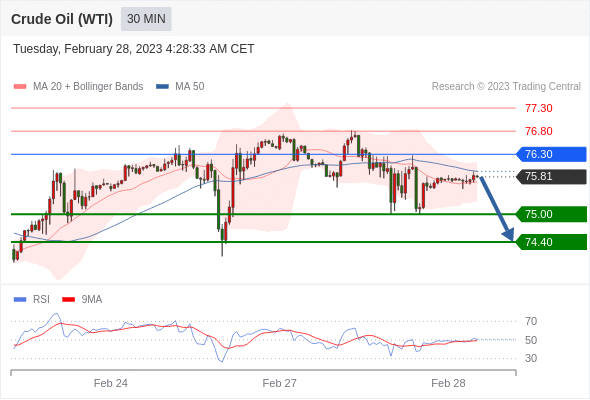
Task: Click the 9MA legend label
Action: [92, 300]
